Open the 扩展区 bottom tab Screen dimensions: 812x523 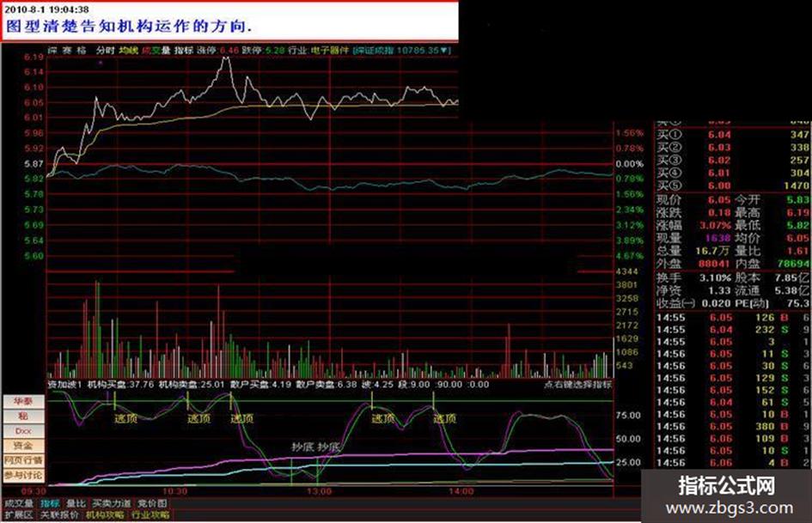click(x=19, y=514)
